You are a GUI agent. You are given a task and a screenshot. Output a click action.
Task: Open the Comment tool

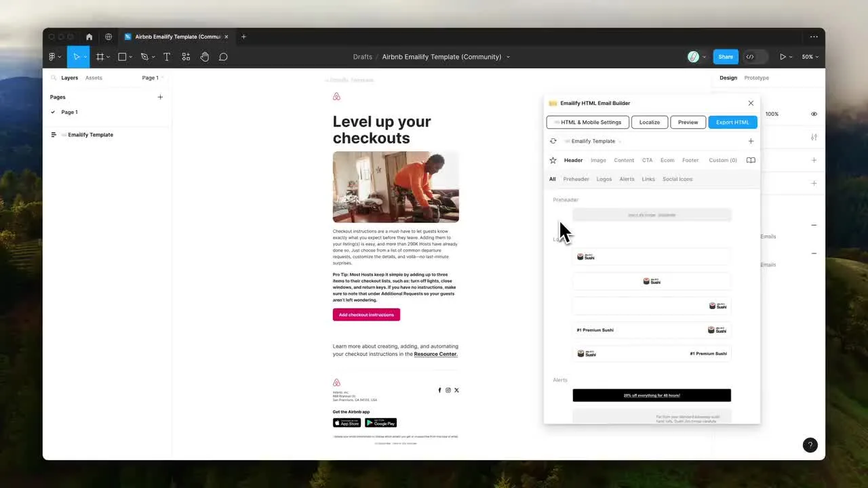[x=223, y=56]
